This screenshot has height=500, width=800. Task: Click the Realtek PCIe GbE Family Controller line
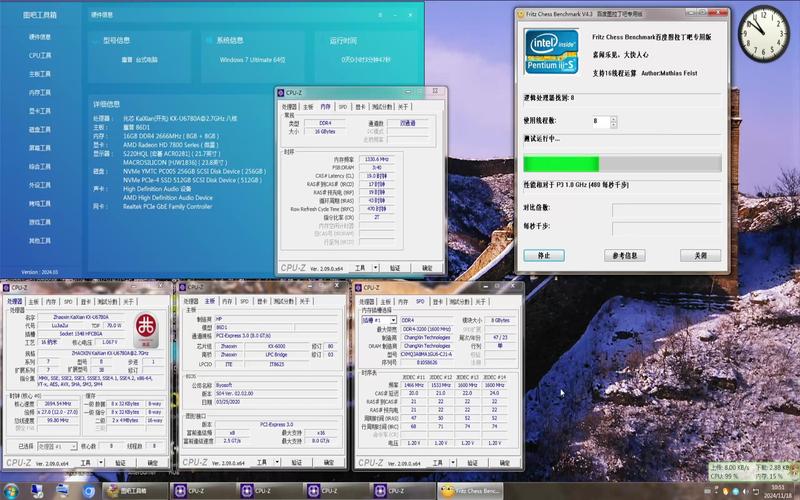pos(167,207)
